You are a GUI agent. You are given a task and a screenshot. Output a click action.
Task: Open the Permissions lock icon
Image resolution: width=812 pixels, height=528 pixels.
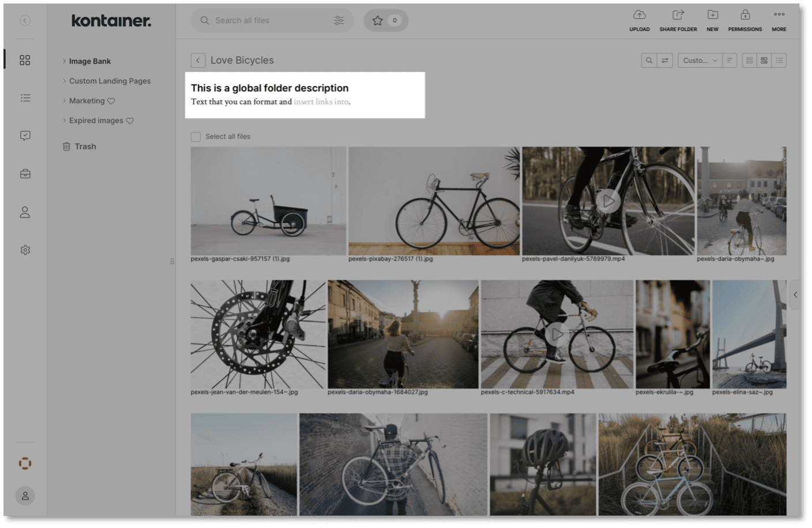(x=745, y=16)
